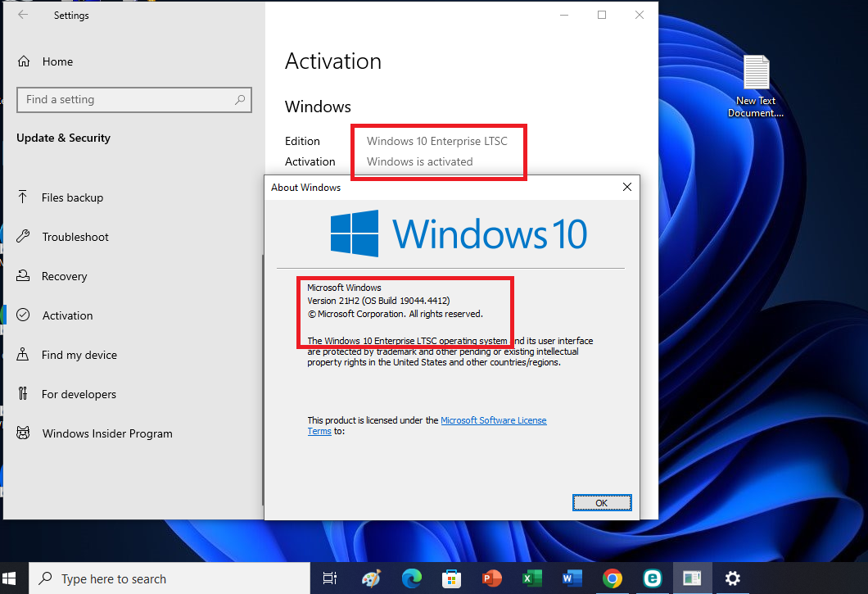Launch Paint from the taskbar

pos(371,578)
